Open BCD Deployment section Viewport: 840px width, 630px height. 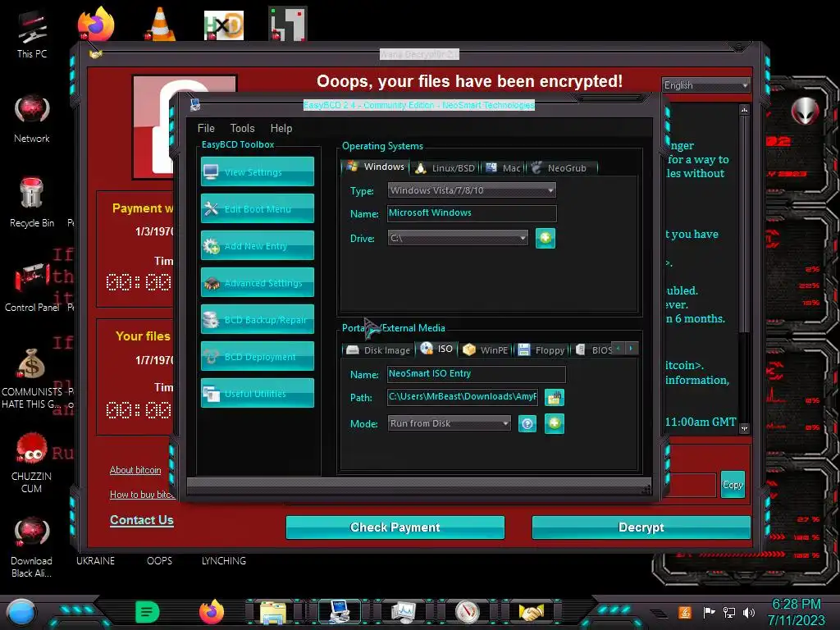257,356
